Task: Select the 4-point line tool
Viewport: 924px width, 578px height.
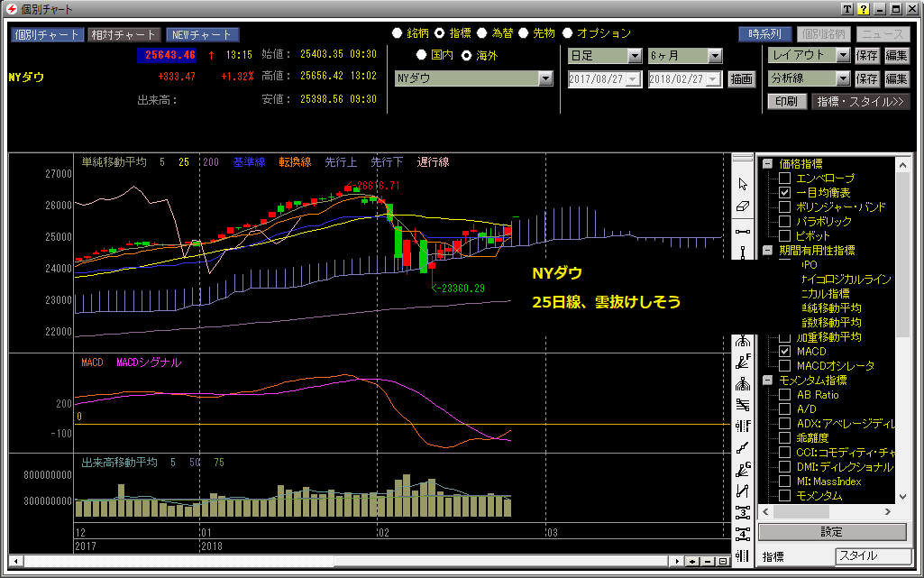Action: (743, 534)
